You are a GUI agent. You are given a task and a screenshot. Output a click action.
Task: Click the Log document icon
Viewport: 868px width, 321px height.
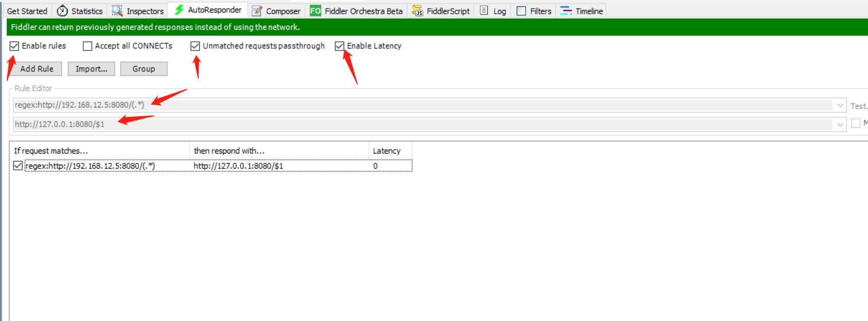[x=484, y=11]
